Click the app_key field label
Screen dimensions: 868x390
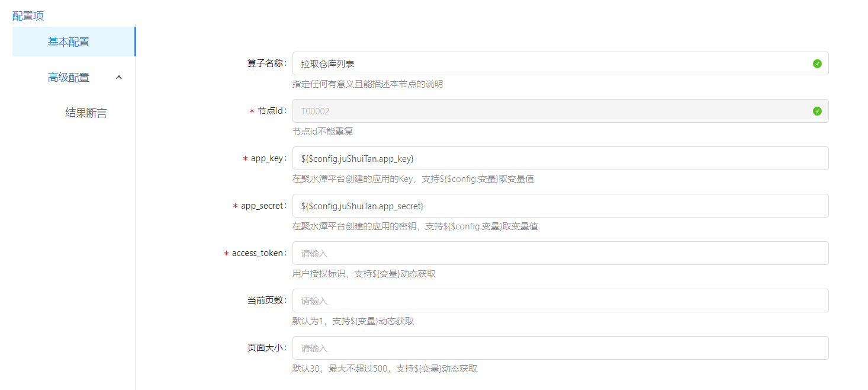[268, 158]
